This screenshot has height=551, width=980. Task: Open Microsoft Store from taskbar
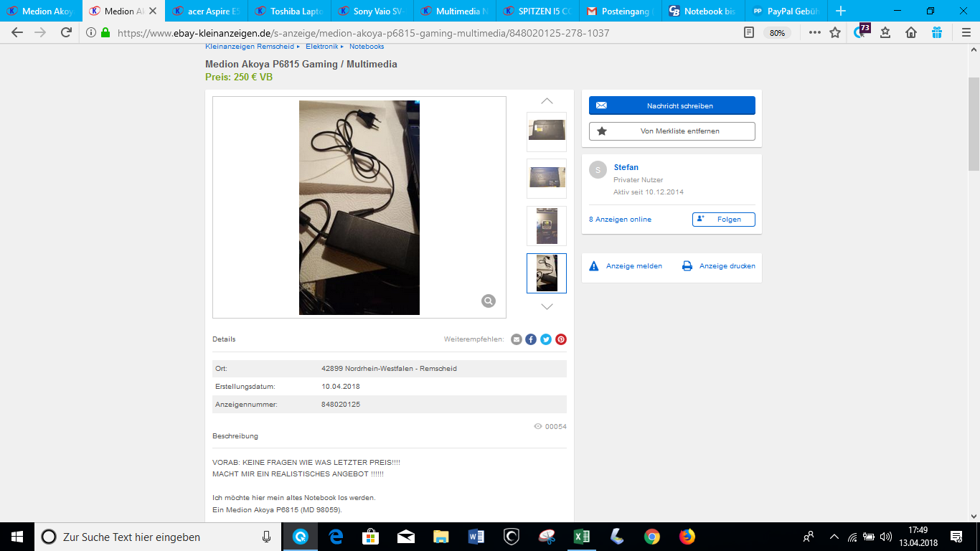point(371,537)
